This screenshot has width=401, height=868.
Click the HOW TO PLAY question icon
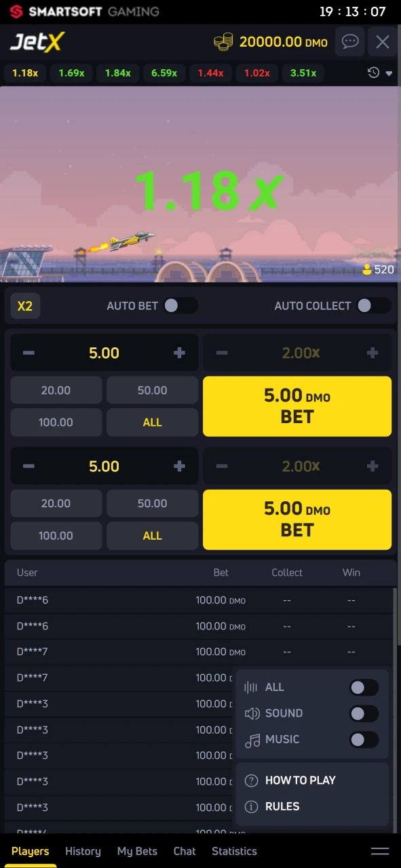pyautogui.click(x=251, y=781)
